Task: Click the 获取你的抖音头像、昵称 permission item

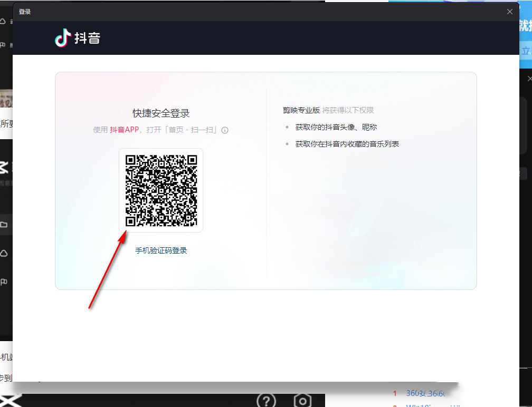Action: tap(336, 127)
